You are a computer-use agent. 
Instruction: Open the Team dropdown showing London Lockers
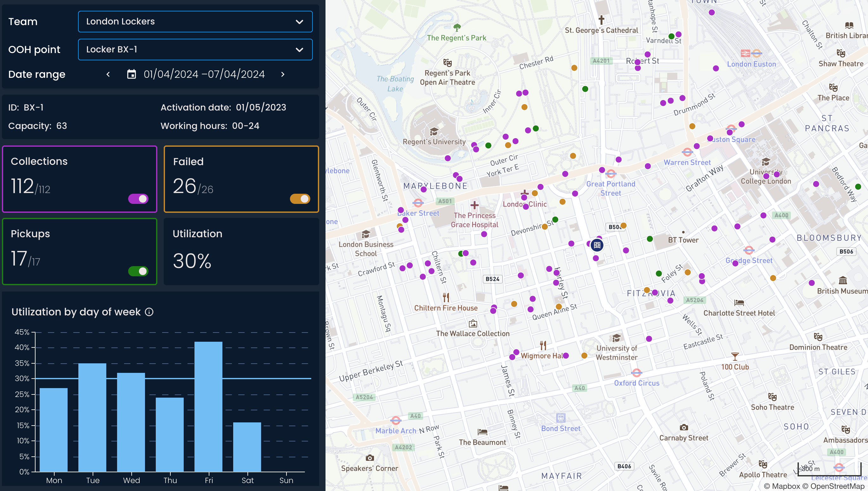(x=195, y=22)
